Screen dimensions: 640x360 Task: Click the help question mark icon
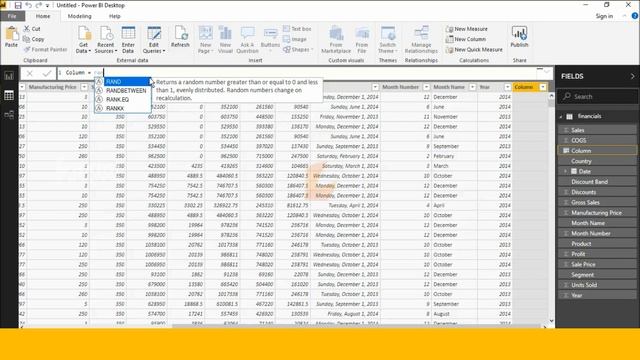(x=635, y=16)
